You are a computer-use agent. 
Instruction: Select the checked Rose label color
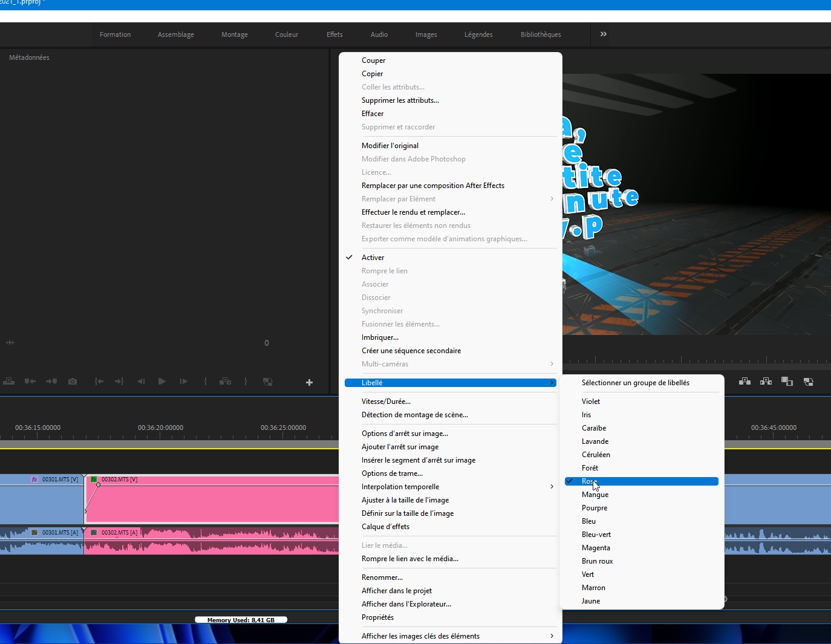641,481
